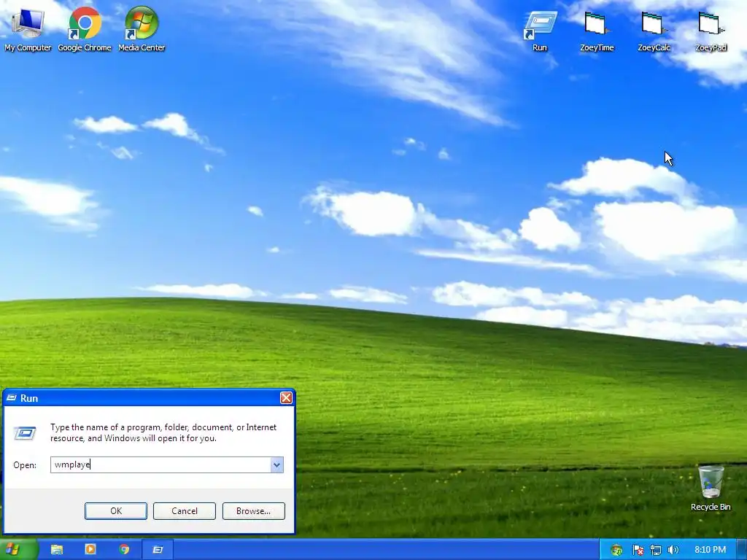
Task: Select the Recycle Bin icon
Action: click(x=711, y=488)
